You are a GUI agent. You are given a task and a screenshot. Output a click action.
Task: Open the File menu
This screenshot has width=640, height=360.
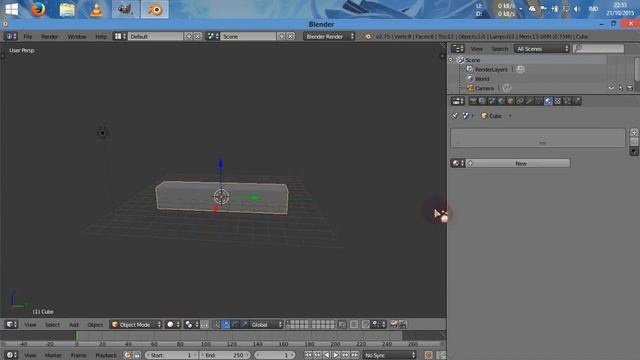click(x=27, y=36)
